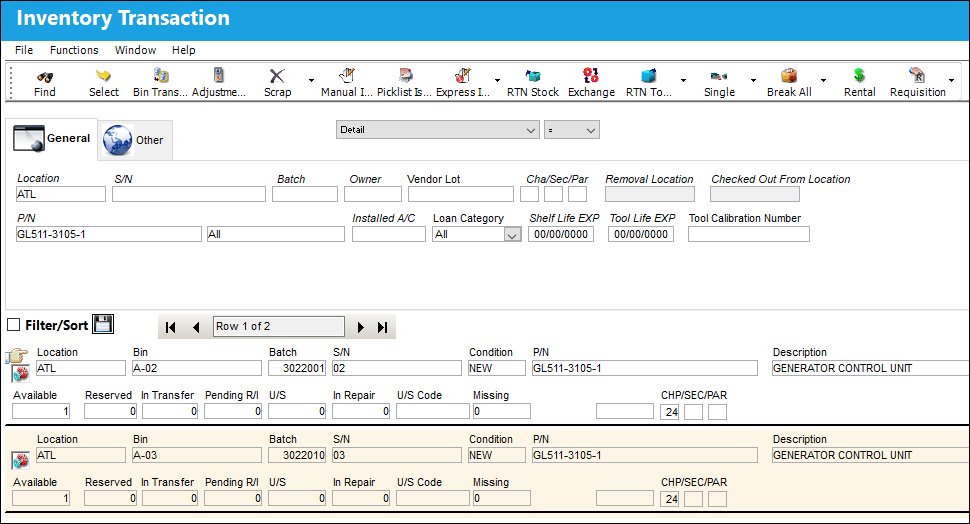Viewport: 970px width, 524px height.
Task: Click the Break All toolbar icon
Action: point(789,75)
